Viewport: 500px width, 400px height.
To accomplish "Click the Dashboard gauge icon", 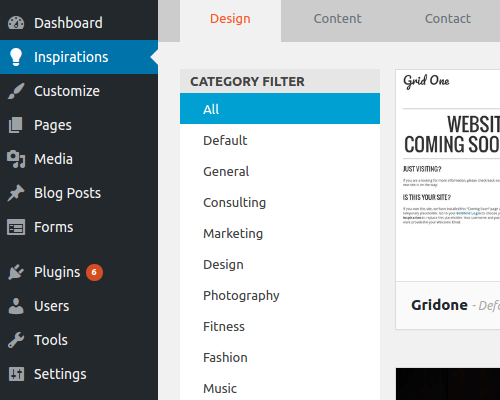I will tap(16, 23).
